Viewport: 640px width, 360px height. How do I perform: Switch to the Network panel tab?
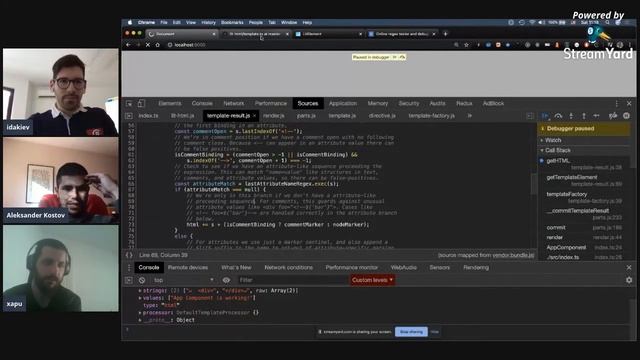coord(233,104)
